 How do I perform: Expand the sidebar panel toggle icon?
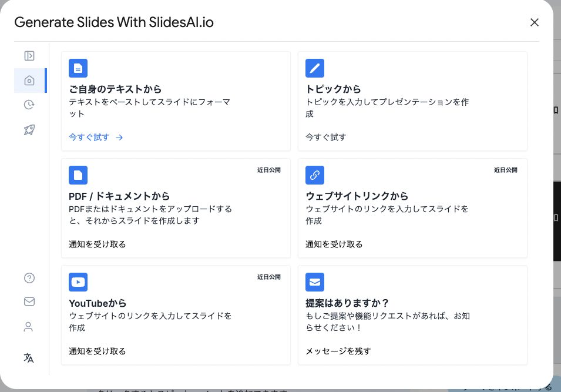[x=29, y=56]
